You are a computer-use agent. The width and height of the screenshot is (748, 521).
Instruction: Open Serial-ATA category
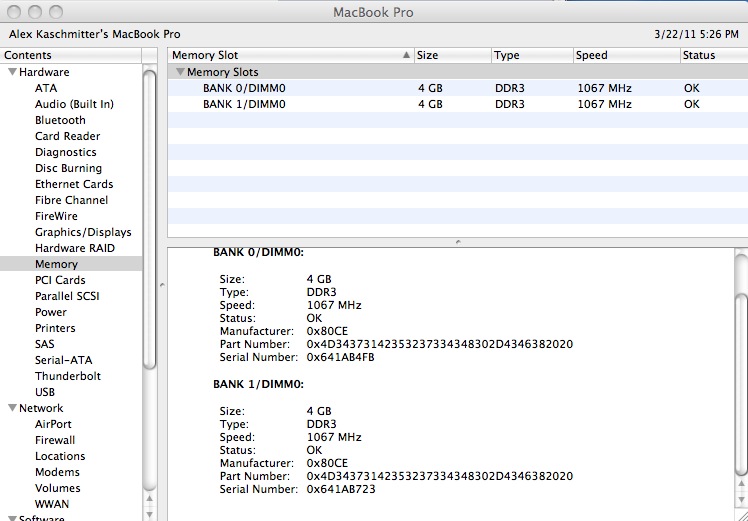coord(63,360)
